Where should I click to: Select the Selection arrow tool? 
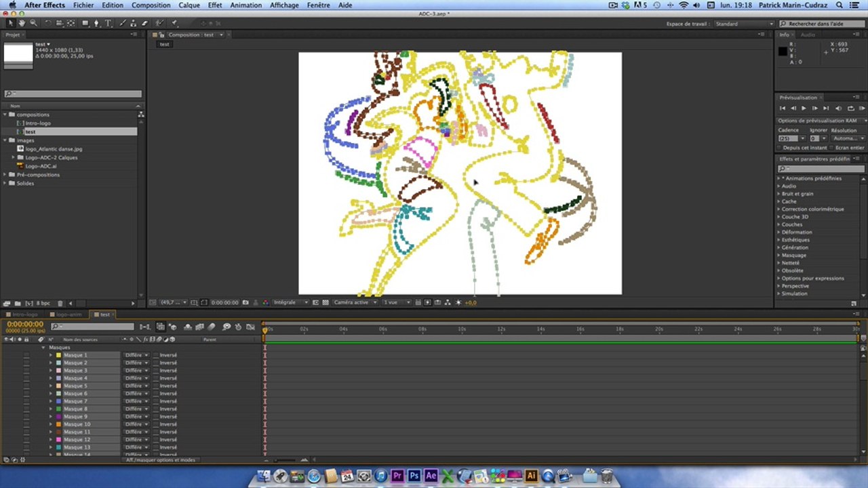11,23
